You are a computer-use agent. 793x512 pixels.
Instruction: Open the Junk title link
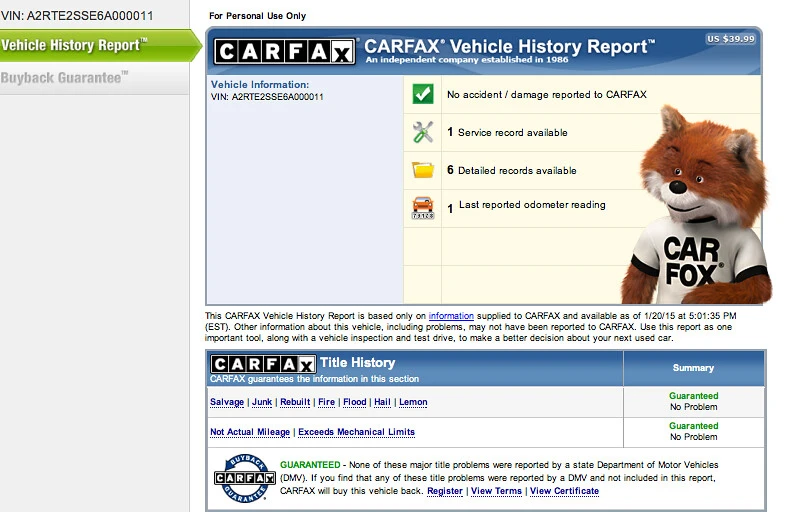point(262,402)
